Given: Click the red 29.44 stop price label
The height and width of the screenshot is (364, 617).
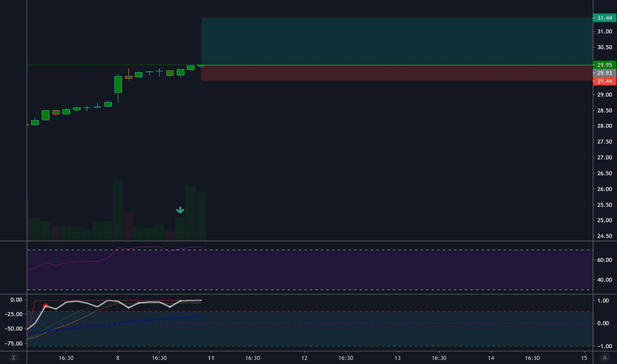Looking at the screenshot, I should 604,81.
